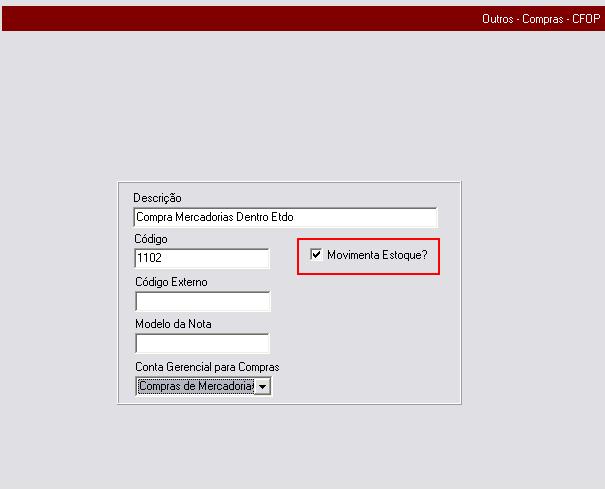This screenshot has width=605, height=490.
Task: Click the 'Código Externo' label
Action: 171,282
